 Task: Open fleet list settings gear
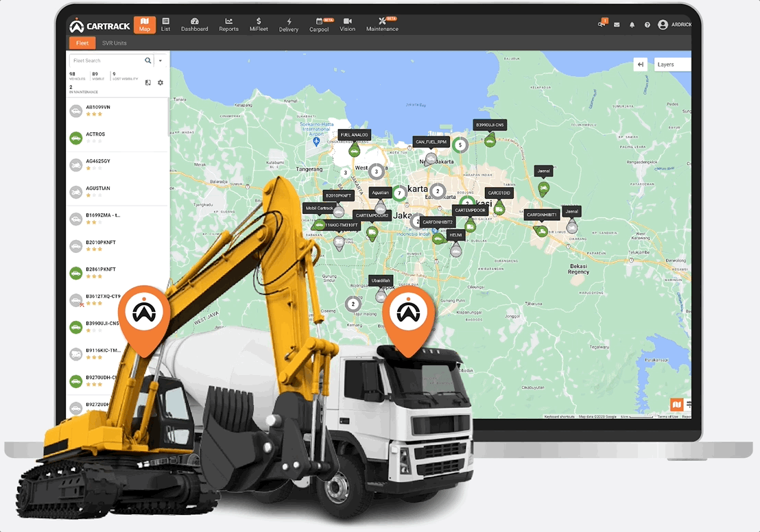coord(161,82)
